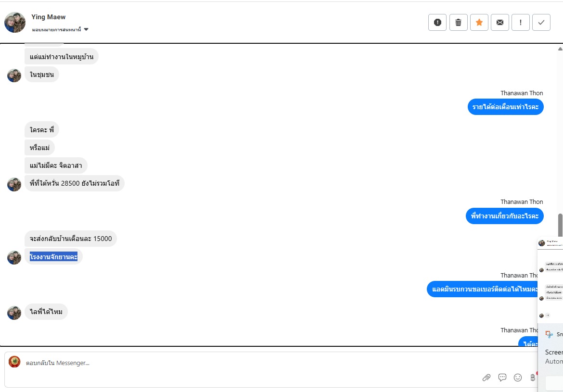Mark conversation done with checkmark button
563x392 pixels.
click(x=541, y=23)
